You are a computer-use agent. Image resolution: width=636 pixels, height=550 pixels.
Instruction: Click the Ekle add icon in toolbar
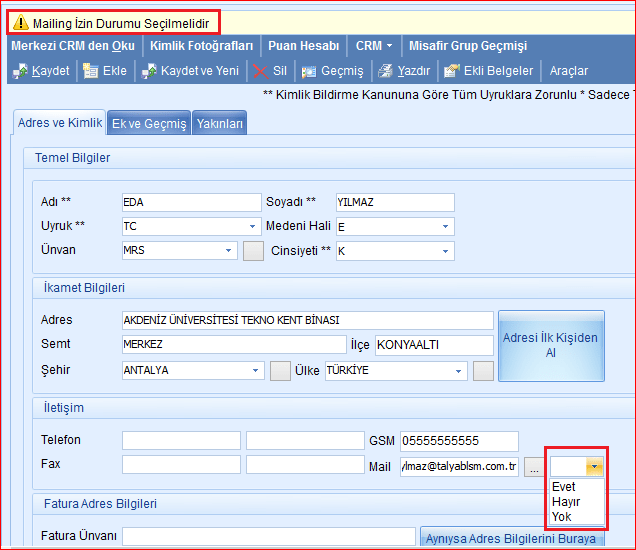[92, 71]
